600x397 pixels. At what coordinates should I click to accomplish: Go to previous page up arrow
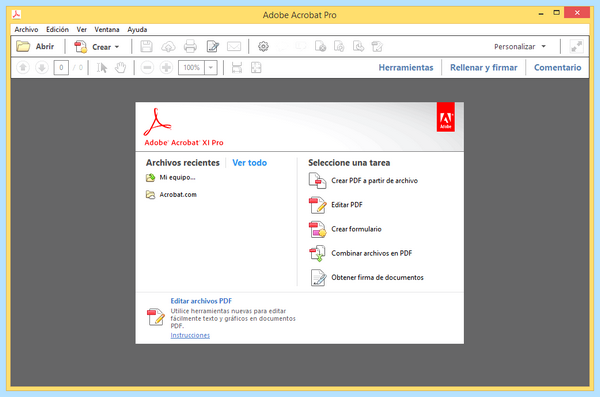pos(23,68)
